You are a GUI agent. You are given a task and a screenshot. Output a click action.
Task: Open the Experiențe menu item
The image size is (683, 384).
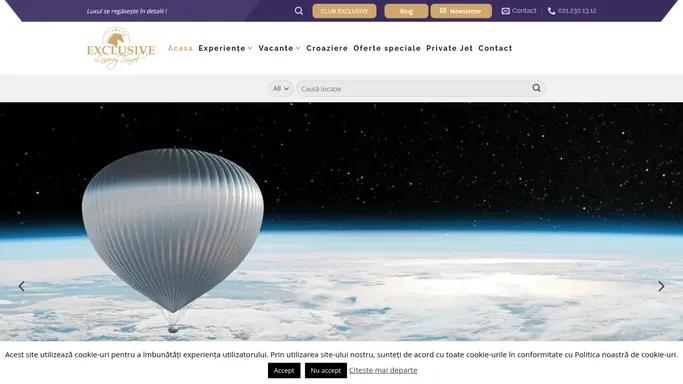222,48
